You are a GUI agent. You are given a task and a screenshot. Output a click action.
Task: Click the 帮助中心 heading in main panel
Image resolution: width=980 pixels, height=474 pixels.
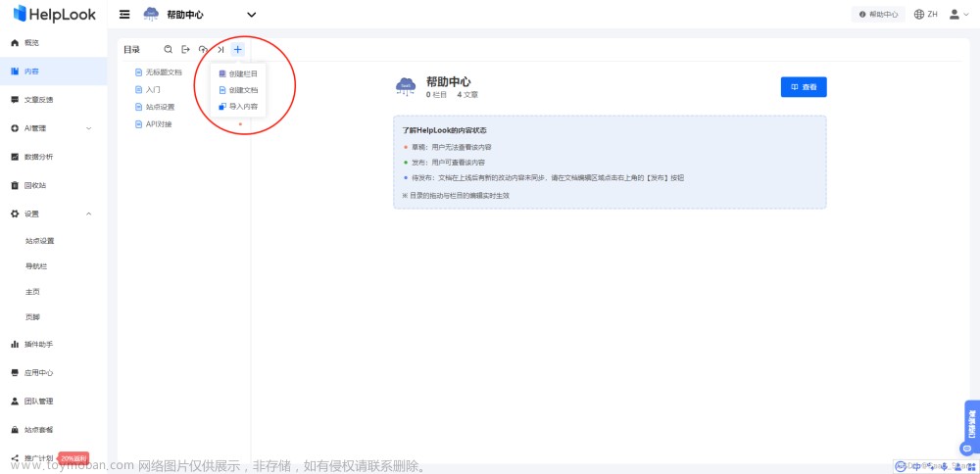pyautogui.click(x=448, y=82)
